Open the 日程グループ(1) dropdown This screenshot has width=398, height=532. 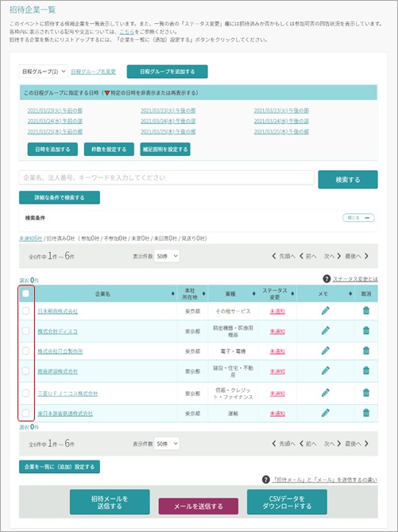[43, 72]
